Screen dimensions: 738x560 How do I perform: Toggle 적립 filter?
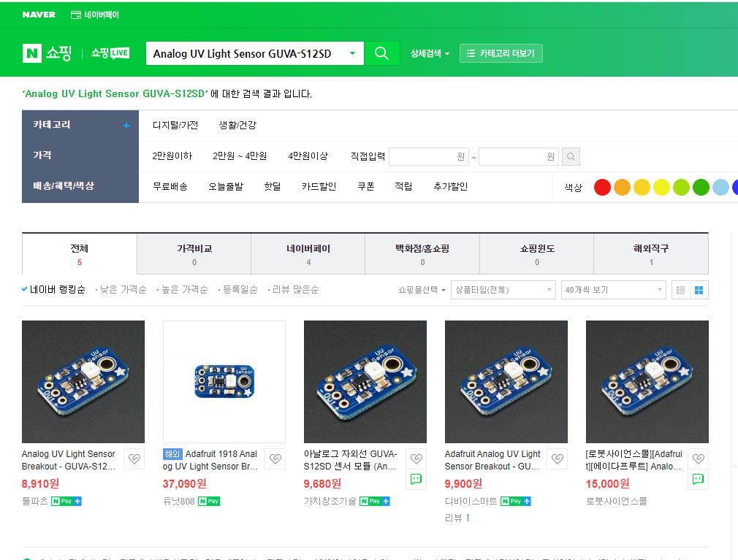403,187
